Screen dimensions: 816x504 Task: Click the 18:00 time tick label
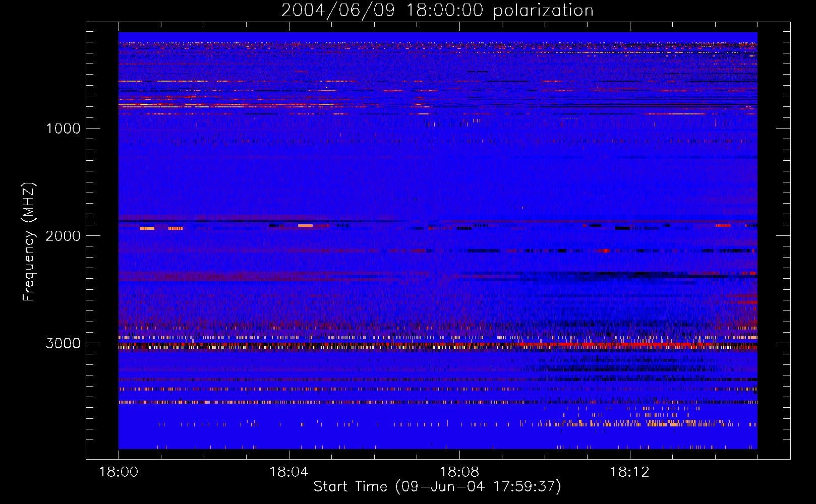click(x=119, y=472)
